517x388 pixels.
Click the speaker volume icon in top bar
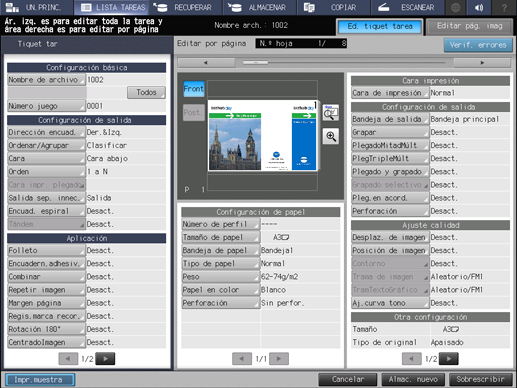pyautogui.click(x=479, y=7)
